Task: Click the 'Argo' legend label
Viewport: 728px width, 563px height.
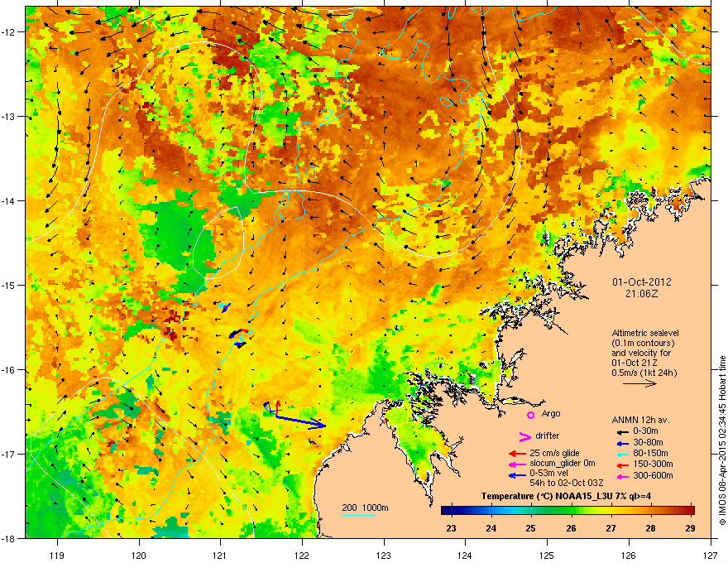Action: pyautogui.click(x=551, y=413)
